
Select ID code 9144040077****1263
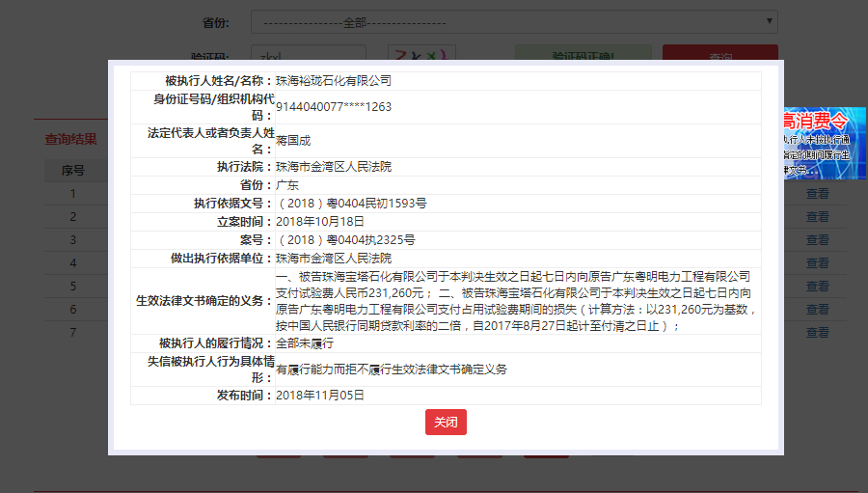click(334, 107)
